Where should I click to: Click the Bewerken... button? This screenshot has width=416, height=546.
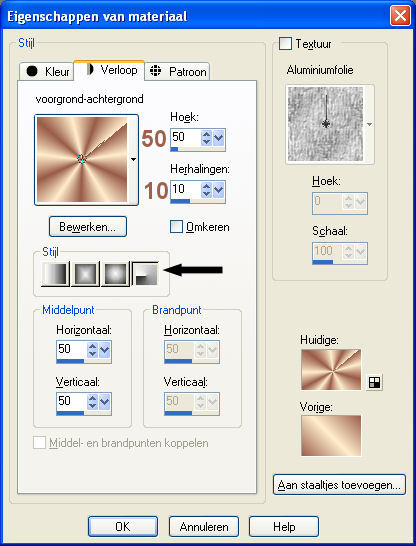88,227
